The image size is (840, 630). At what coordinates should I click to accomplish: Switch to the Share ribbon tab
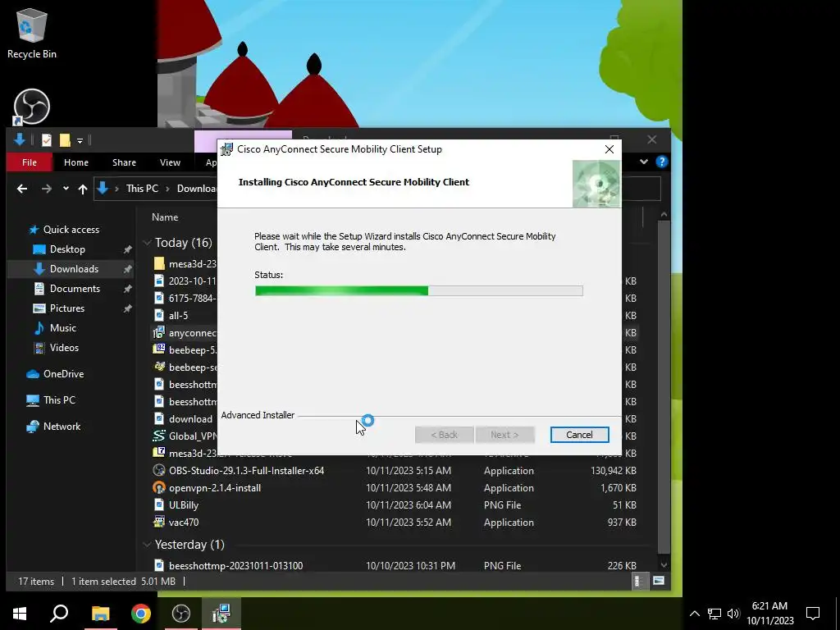[125, 162]
